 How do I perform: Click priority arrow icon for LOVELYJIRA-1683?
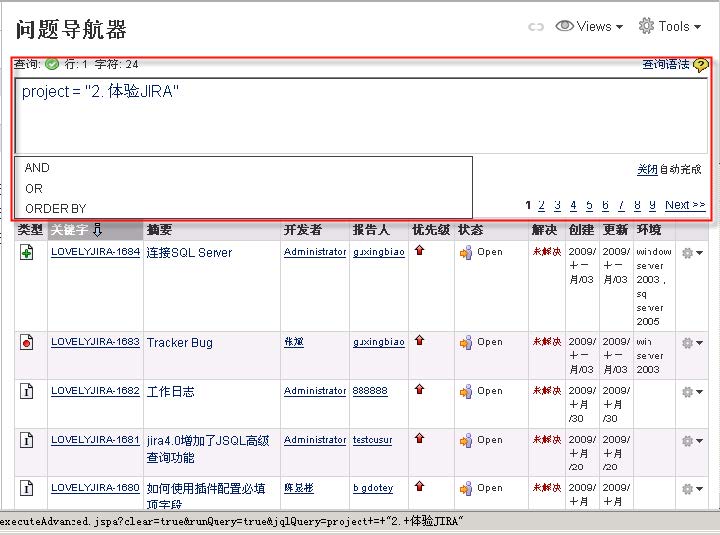[419, 340]
